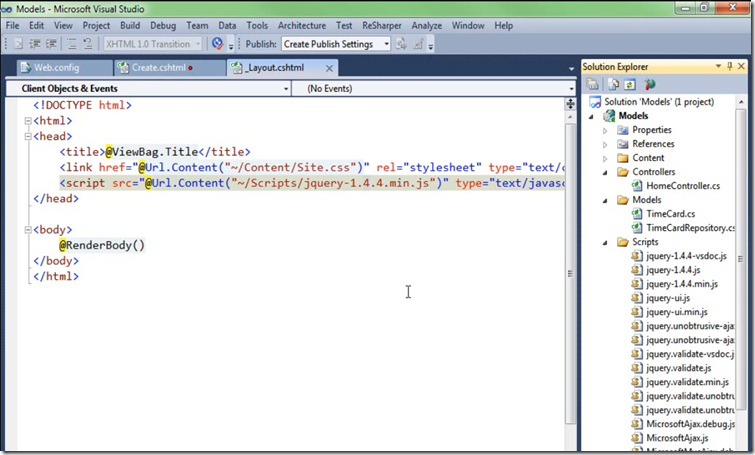
Task: Select TimeCardRepository.cs file
Action: 690,228
